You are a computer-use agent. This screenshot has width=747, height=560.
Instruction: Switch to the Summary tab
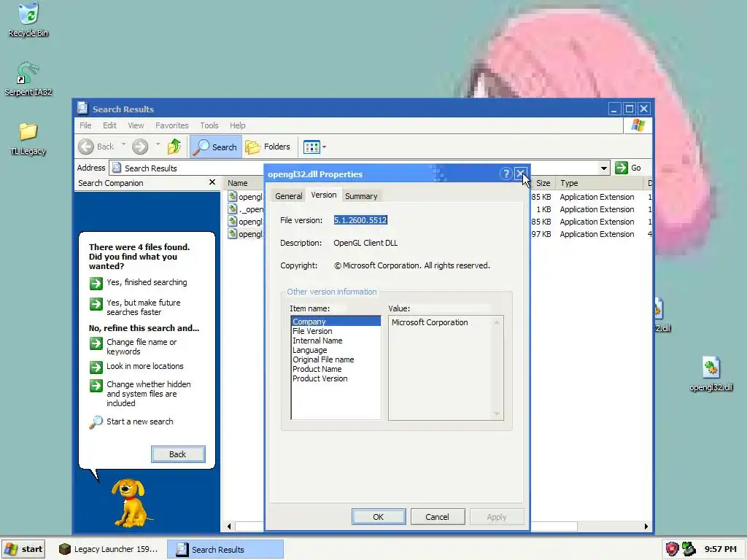pyautogui.click(x=361, y=196)
